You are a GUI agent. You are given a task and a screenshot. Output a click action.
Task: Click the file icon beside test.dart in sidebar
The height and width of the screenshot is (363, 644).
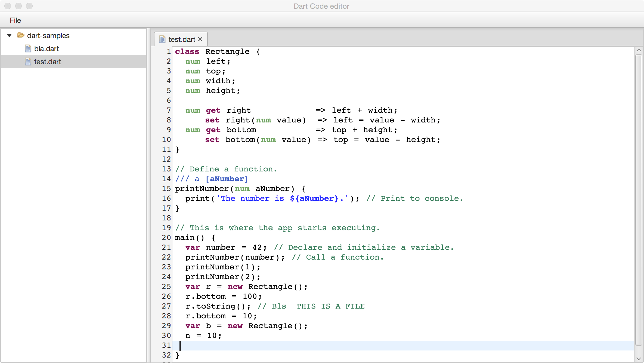click(28, 62)
